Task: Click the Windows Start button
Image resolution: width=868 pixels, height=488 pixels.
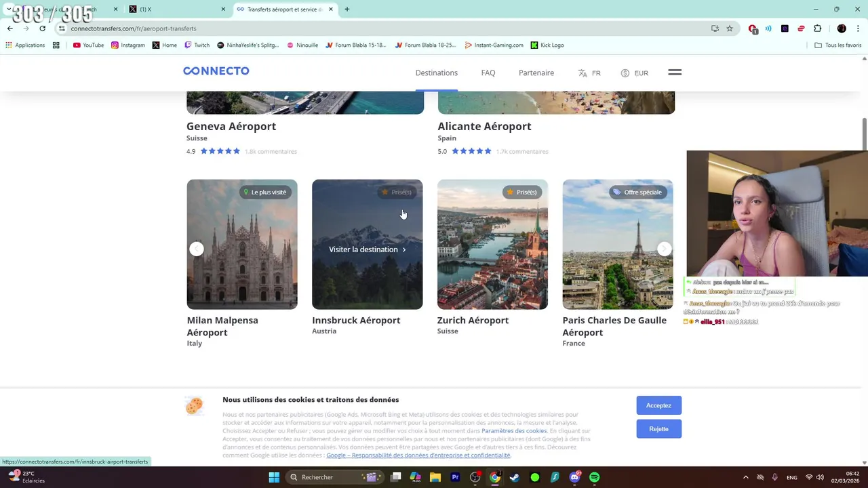Action: (274, 477)
